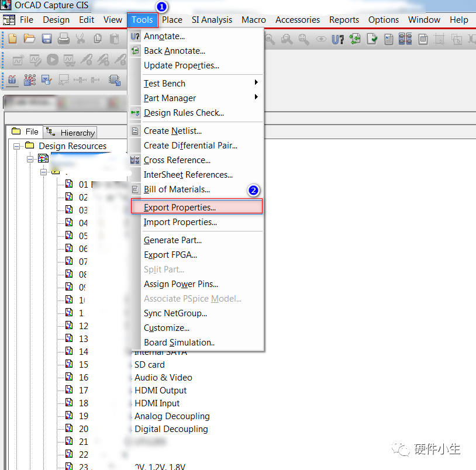
Task: Expand the Test Bench submenu arrow
Action: (256, 82)
